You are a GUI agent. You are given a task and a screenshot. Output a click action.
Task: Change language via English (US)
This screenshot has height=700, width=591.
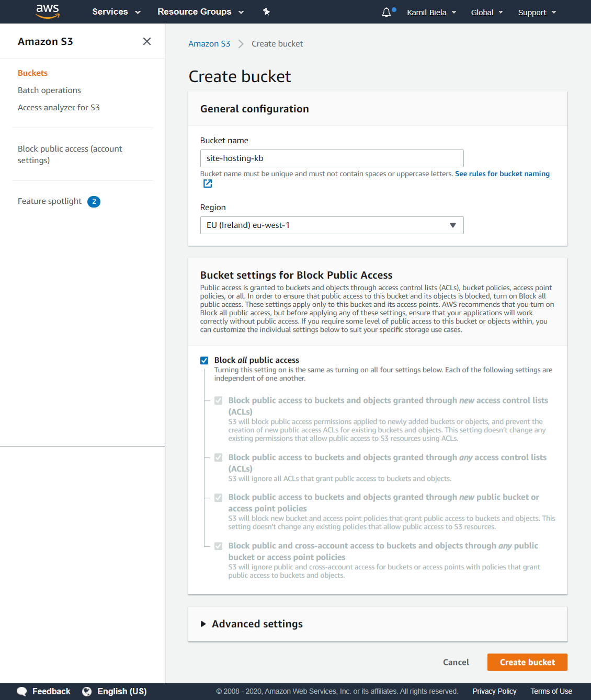[122, 691]
